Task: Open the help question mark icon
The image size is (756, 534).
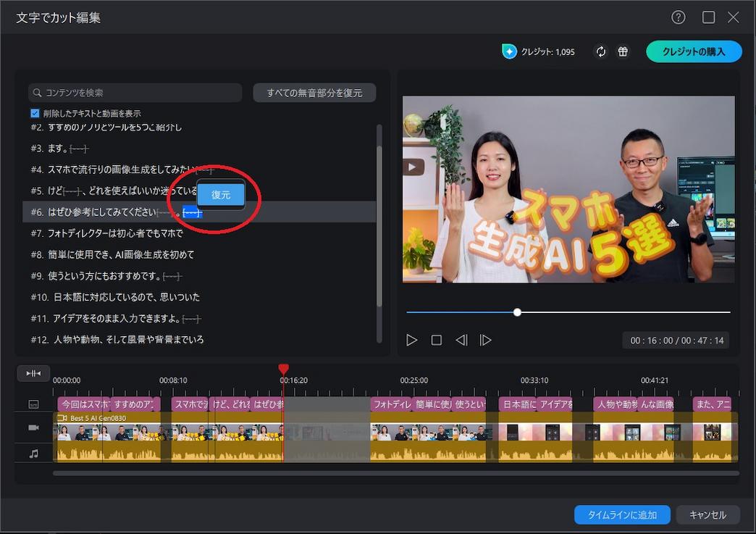Action: 677,17
